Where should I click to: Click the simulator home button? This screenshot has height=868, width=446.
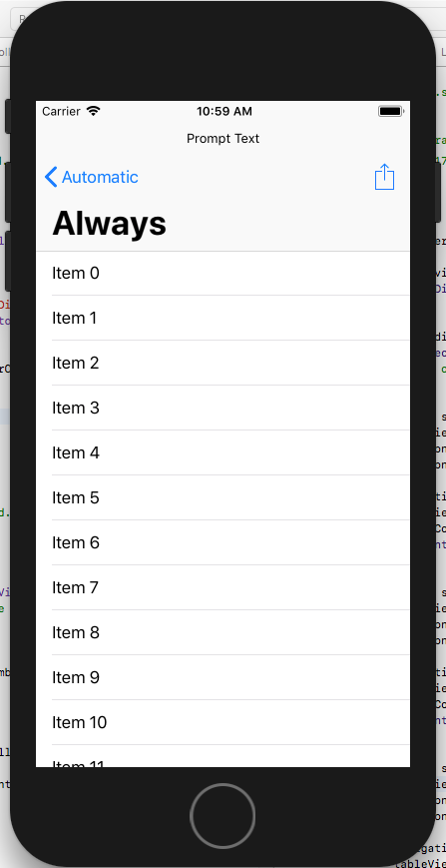[x=223, y=816]
